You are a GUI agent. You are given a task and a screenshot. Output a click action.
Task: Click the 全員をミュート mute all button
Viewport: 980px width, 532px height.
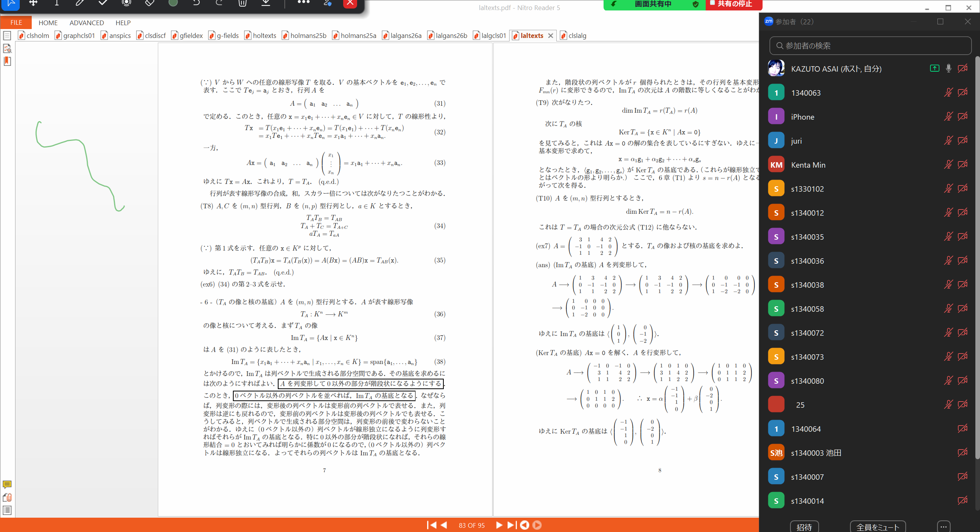[877, 527]
